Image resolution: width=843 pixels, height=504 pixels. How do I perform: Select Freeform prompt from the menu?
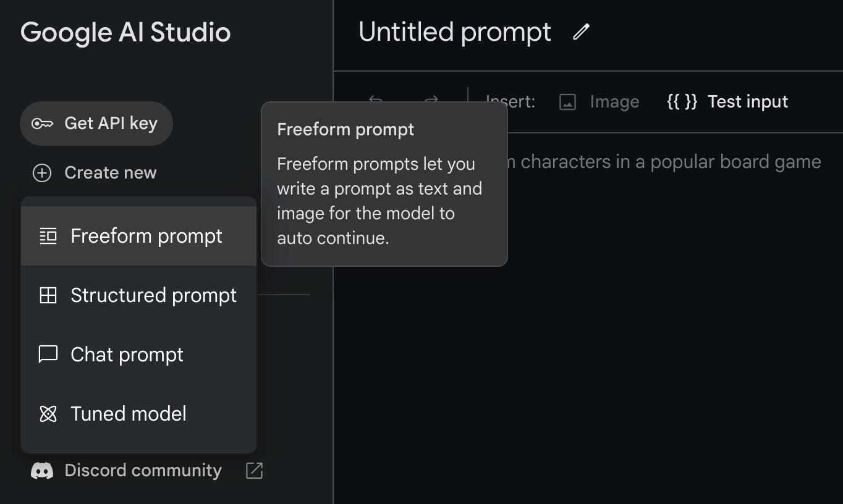point(146,236)
